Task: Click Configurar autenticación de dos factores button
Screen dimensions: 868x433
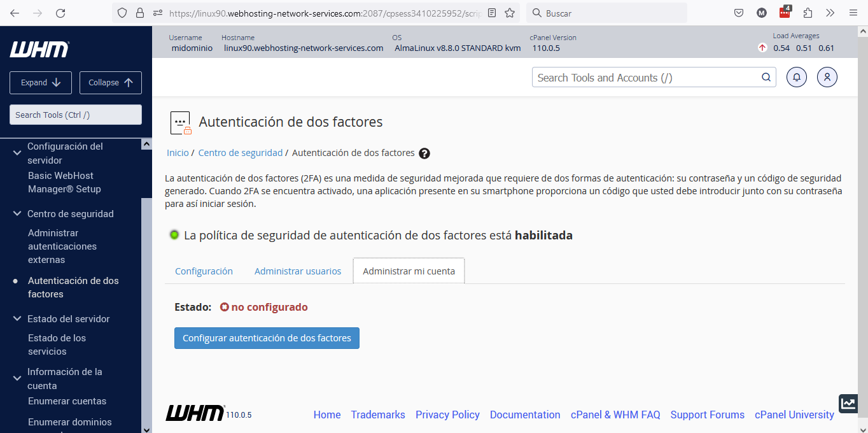Action: (267, 338)
